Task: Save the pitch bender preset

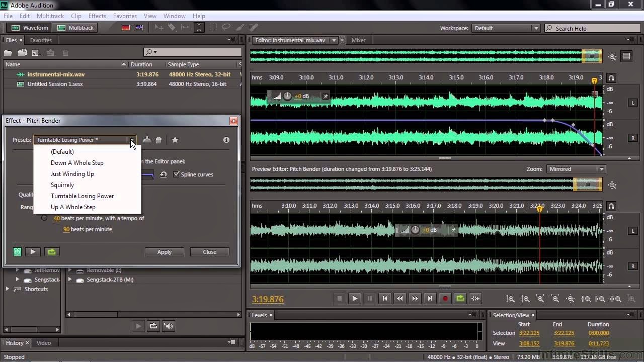Action: click(147, 140)
